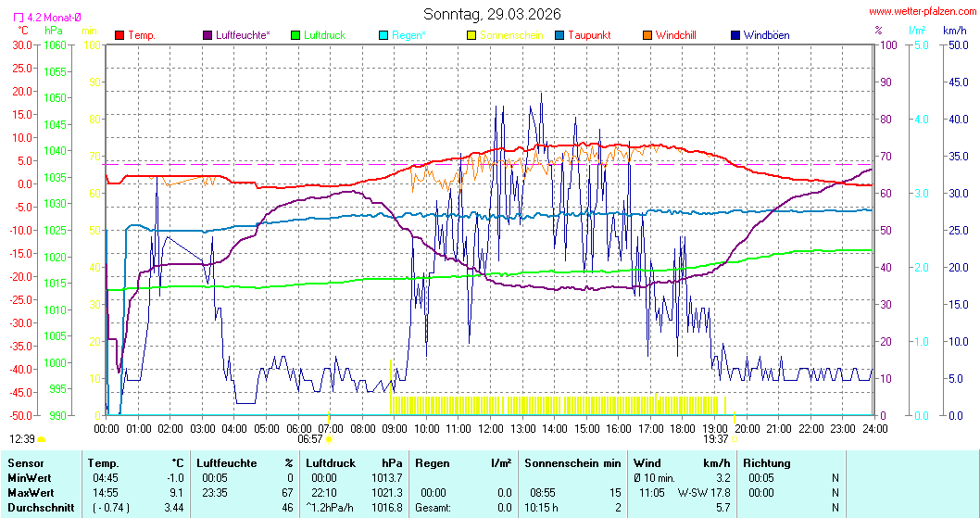The width and height of the screenshot is (980, 518).
Task: Click the Durchschnitt row label
Action: click(x=38, y=507)
